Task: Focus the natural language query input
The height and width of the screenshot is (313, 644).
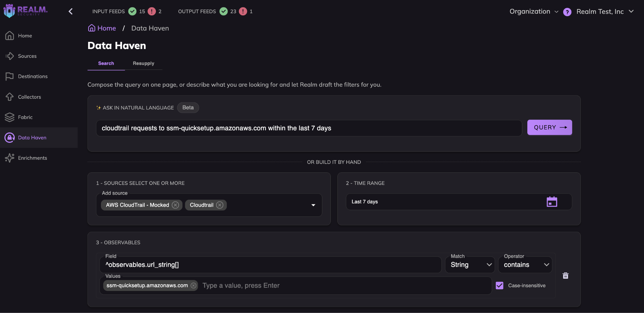Action: (x=309, y=128)
